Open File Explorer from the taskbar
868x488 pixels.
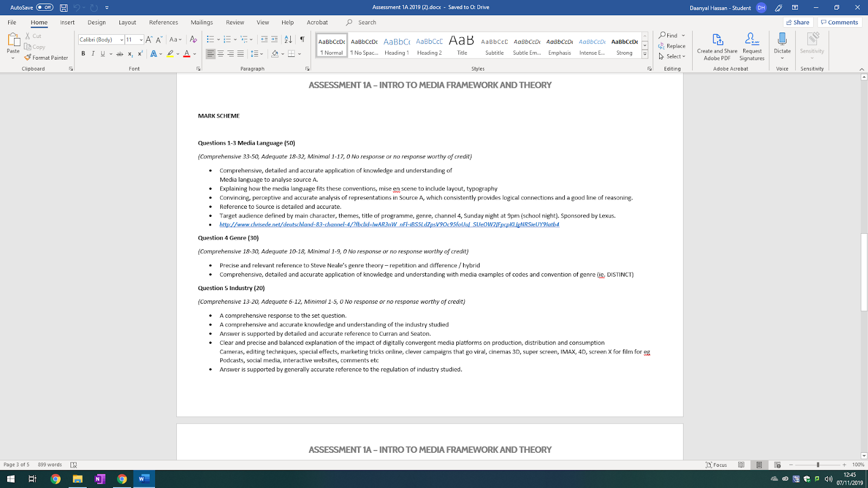coord(78,479)
